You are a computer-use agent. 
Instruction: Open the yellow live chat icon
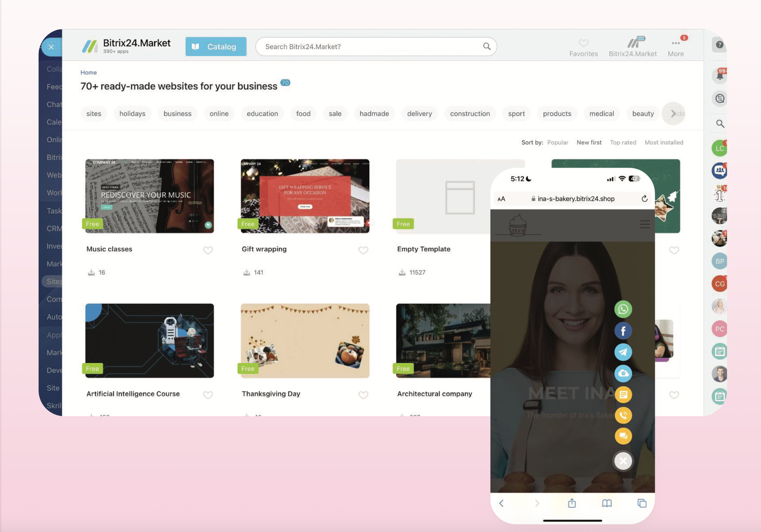623,436
